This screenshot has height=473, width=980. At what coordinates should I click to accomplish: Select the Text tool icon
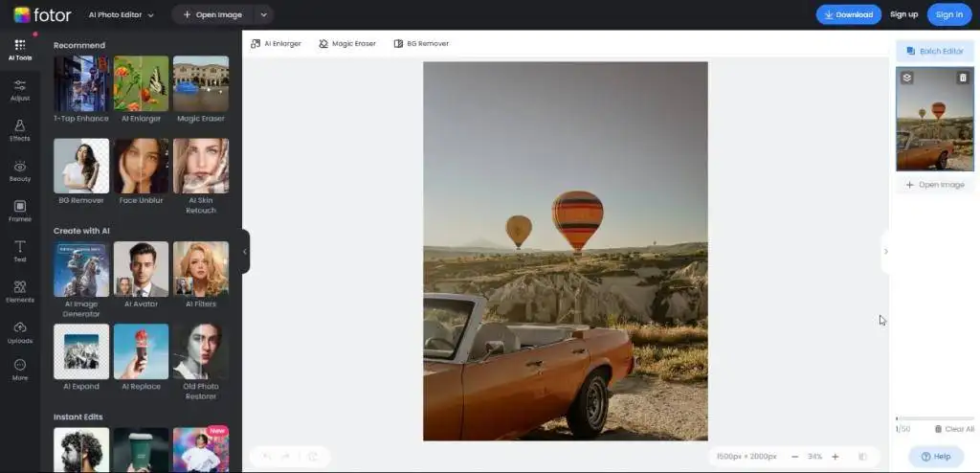20,252
